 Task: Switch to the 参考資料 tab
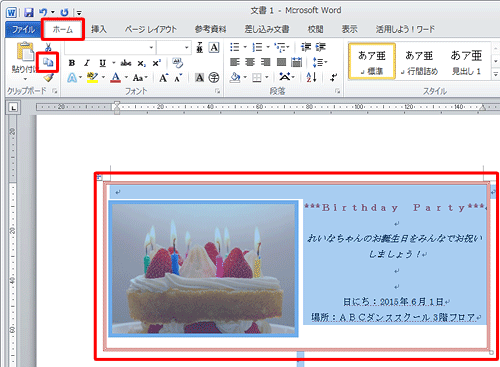point(211,29)
